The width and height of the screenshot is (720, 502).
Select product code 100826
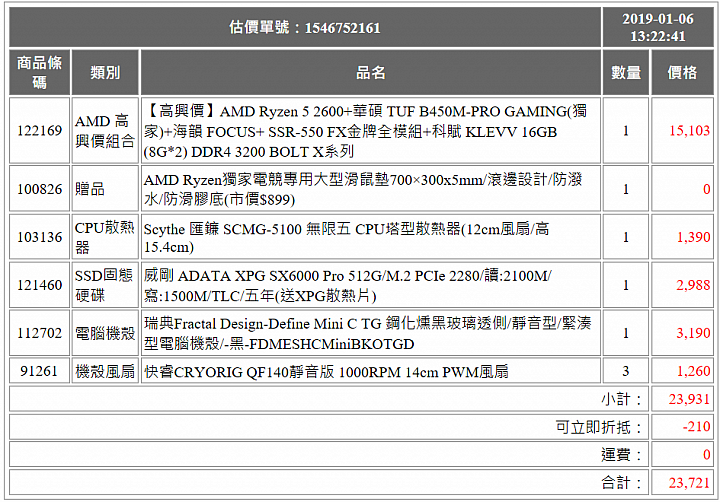click(x=39, y=189)
